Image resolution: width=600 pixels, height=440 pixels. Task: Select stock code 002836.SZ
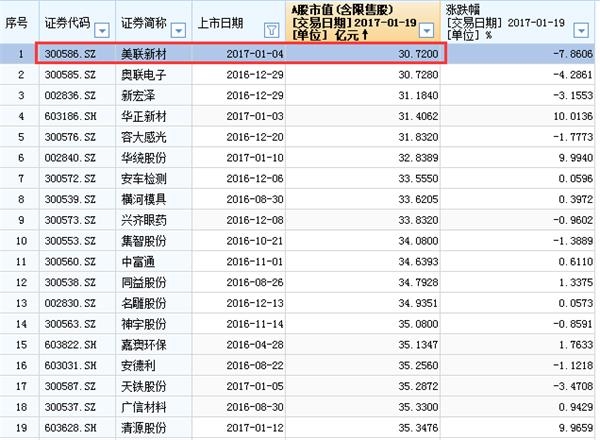tap(70, 95)
